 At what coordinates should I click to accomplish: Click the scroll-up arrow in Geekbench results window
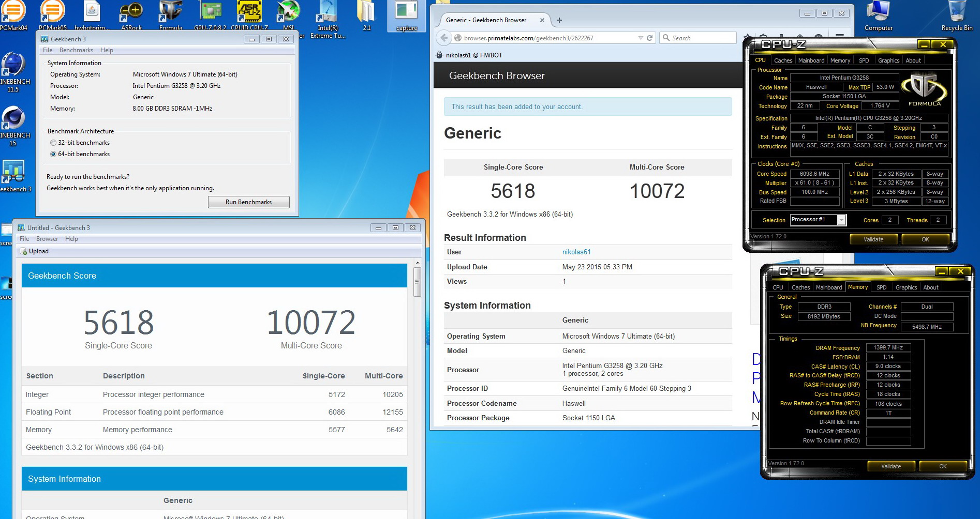coord(417,263)
